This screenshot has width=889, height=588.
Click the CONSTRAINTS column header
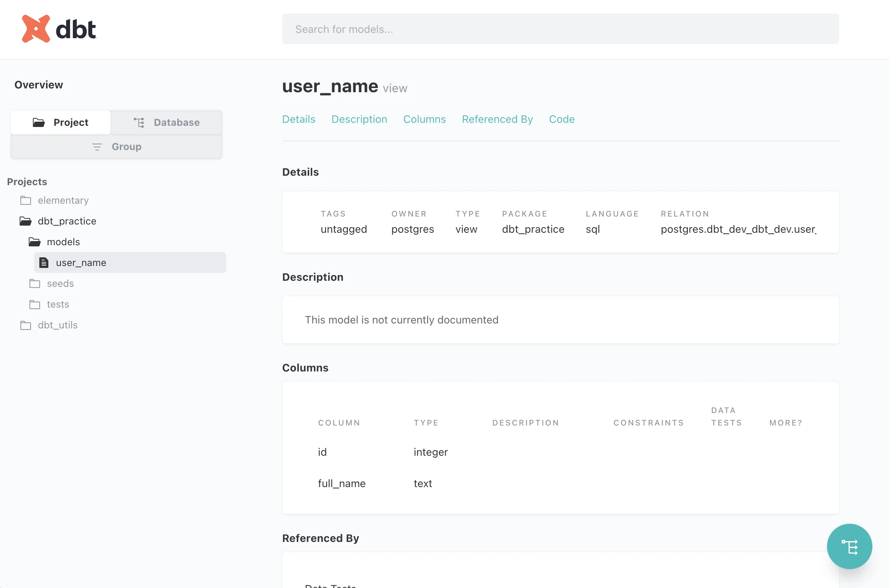coord(649,423)
